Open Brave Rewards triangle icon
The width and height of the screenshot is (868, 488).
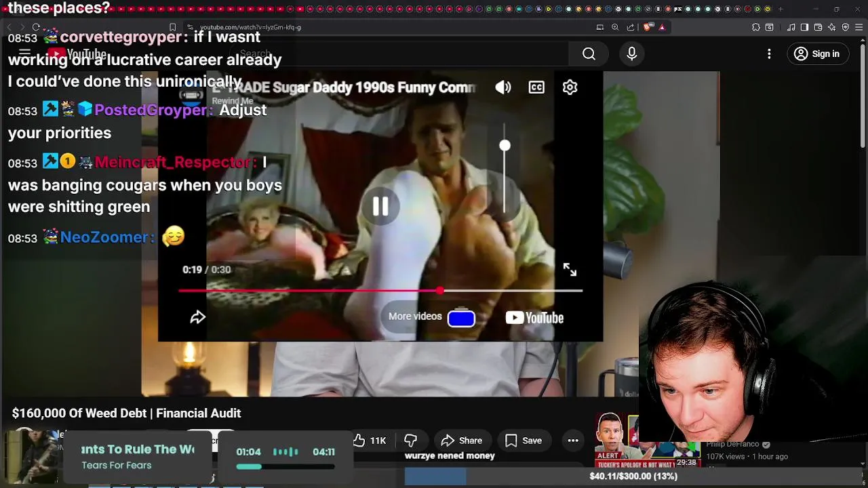coord(662,27)
